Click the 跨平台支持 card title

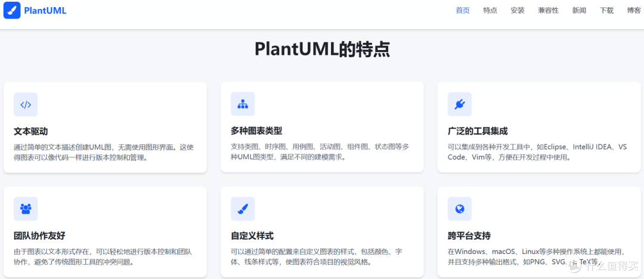pos(469,236)
